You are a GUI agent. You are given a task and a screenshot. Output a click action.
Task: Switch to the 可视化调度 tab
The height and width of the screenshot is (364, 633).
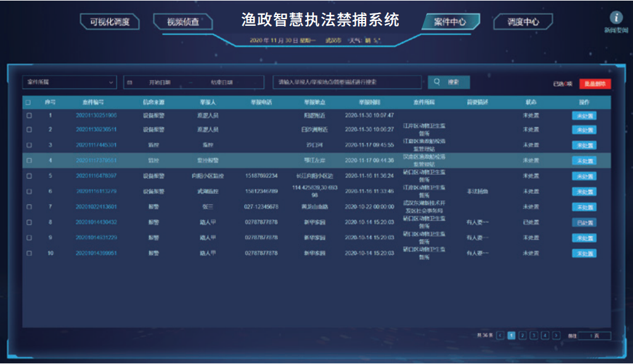[x=110, y=22]
